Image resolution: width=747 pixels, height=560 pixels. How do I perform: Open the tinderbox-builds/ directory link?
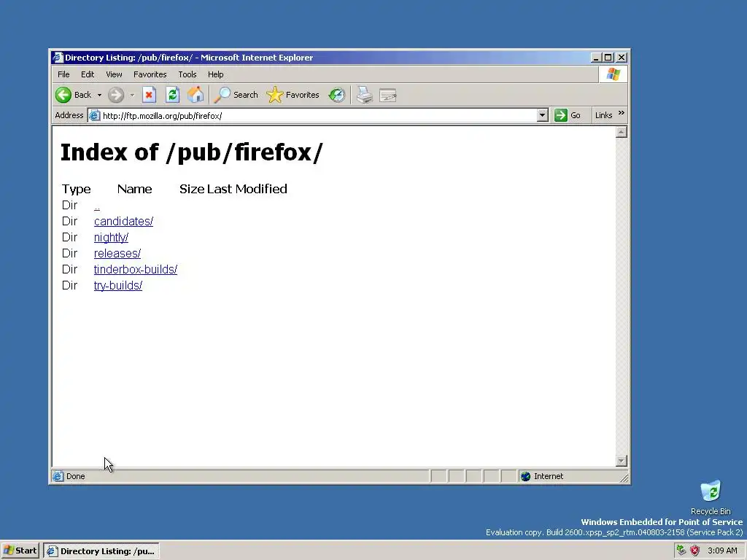pos(135,270)
